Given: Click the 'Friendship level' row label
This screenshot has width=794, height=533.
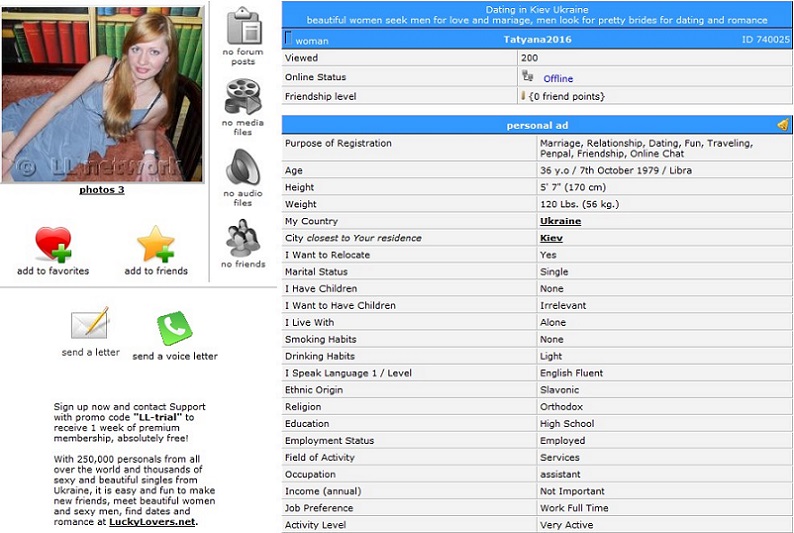Looking at the screenshot, I should (321, 96).
